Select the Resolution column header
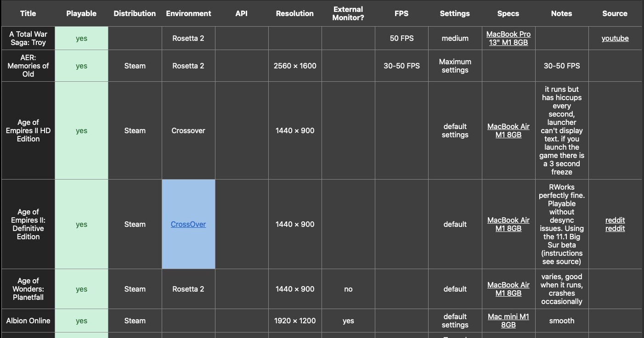The height and width of the screenshot is (338, 644). (295, 13)
